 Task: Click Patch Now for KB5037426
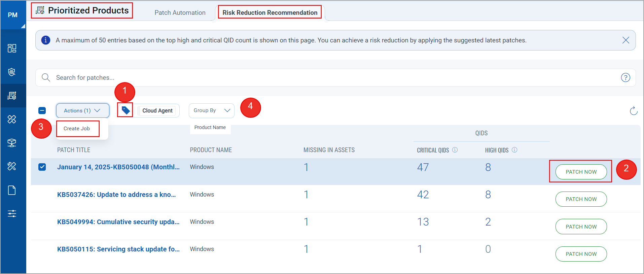(x=581, y=199)
